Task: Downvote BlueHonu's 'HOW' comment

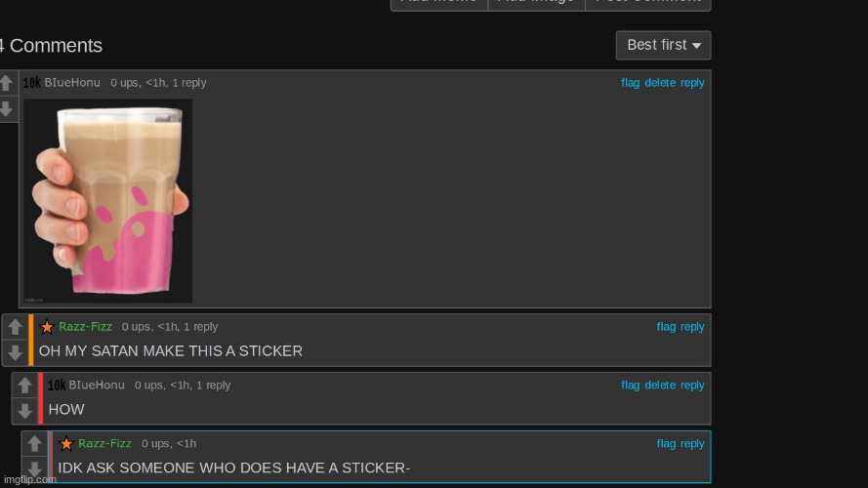Action: [x=25, y=411]
